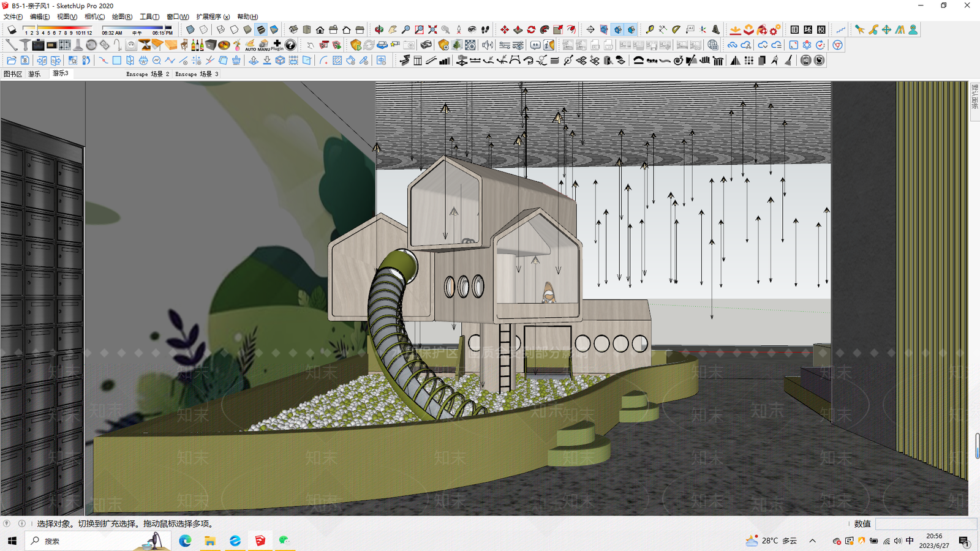The width and height of the screenshot is (980, 551).
Task: Show hidden system tray icons chevron
Action: click(x=813, y=541)
